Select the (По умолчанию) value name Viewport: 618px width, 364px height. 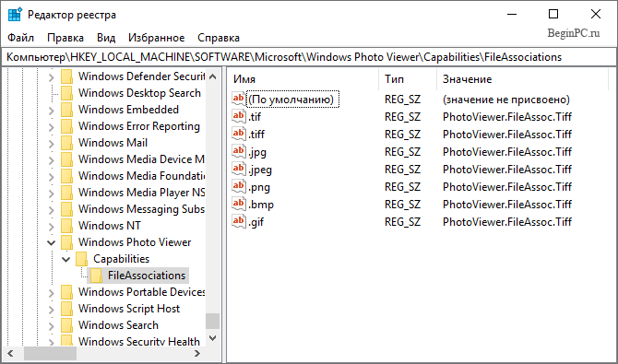point(291,100)
